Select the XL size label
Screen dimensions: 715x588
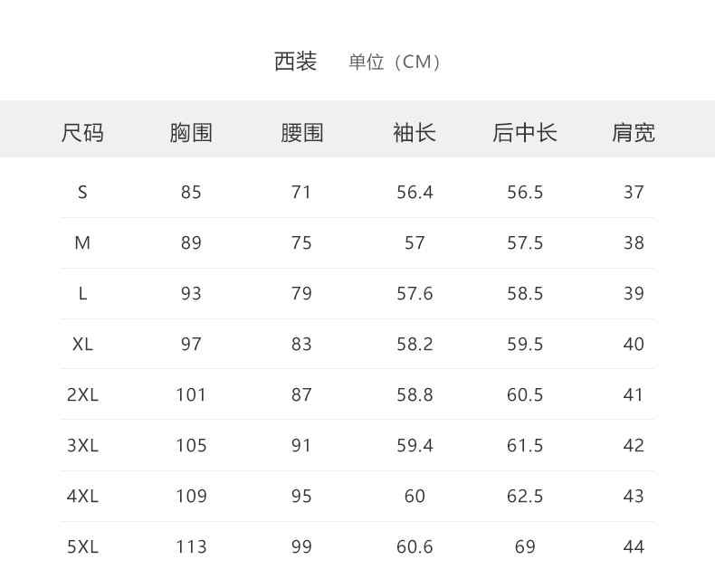tap(82, 344)
